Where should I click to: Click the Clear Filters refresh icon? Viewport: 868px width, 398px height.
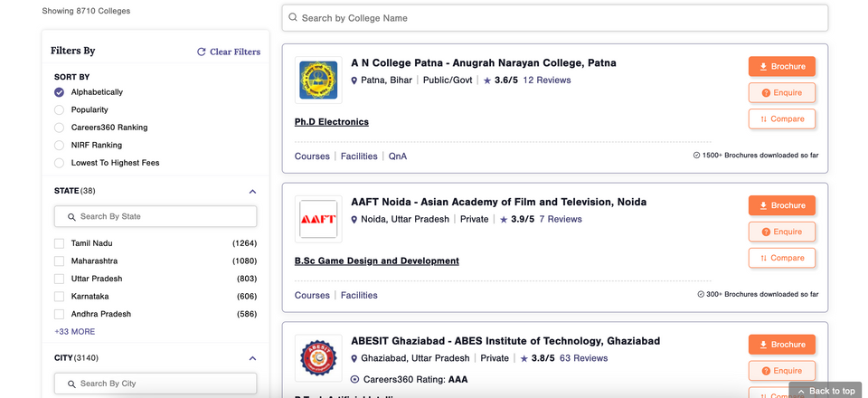202,52
